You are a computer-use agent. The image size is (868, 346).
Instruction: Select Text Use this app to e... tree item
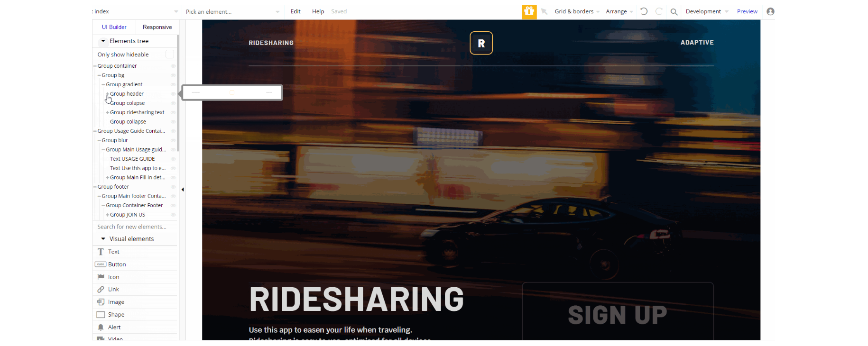pyautogui.click(x=138, y=168)
